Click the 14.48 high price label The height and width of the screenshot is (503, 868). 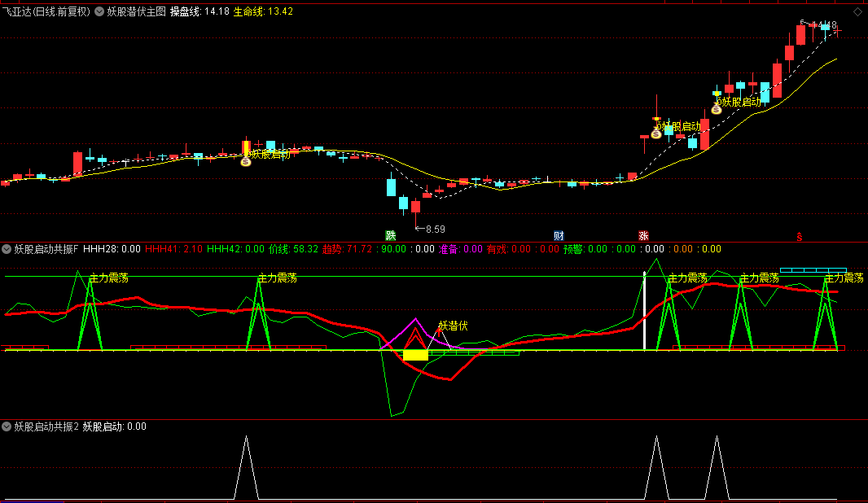tap(824, 25)
